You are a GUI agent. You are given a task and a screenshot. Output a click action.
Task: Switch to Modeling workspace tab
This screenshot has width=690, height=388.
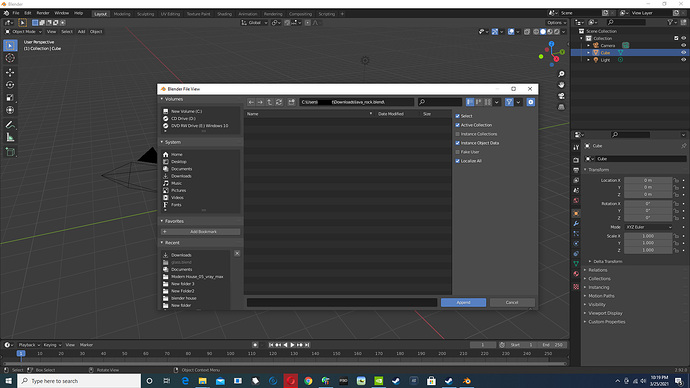122,14
